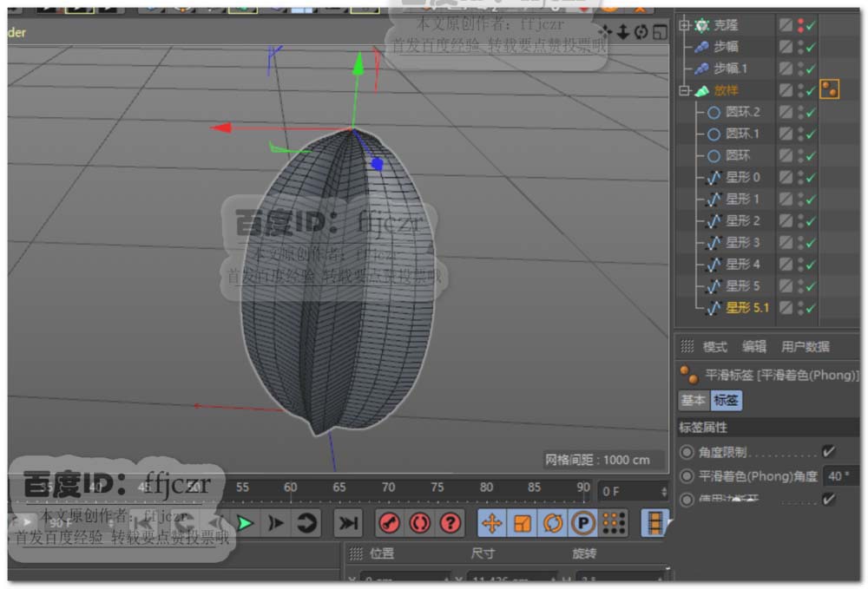Screen dimensions: 868x589
Task: Click the viewport rotate camera icon
Action: (x=641, y=31)
